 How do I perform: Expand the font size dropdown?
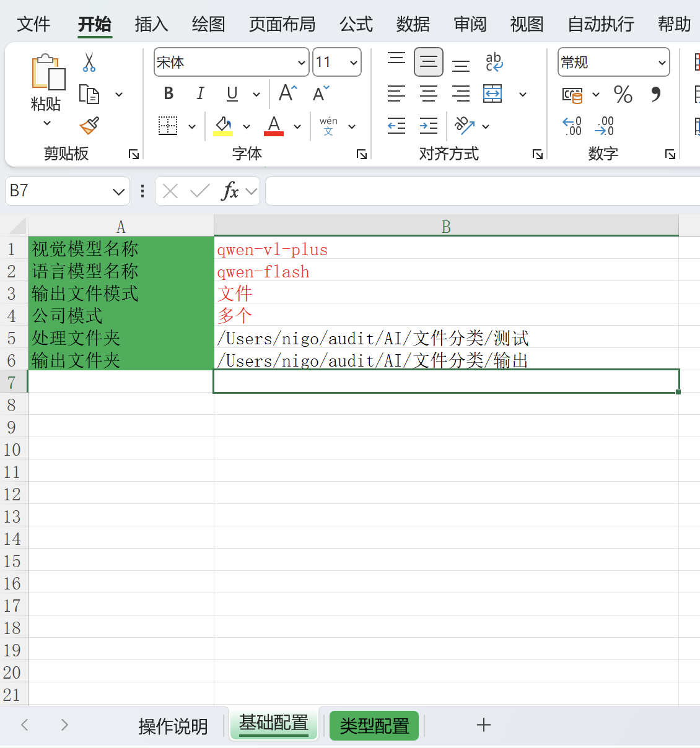(x=353, y=63)
